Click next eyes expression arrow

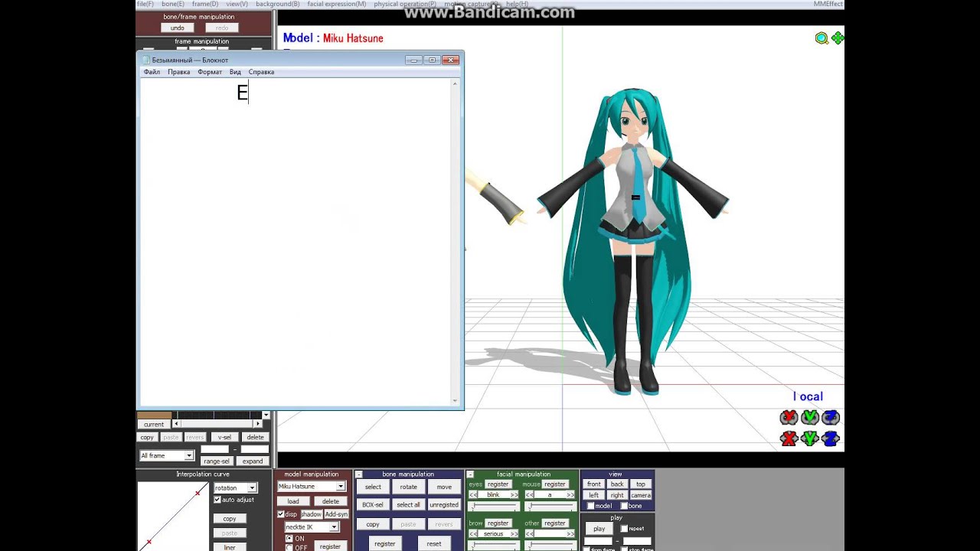pos(514,495)
